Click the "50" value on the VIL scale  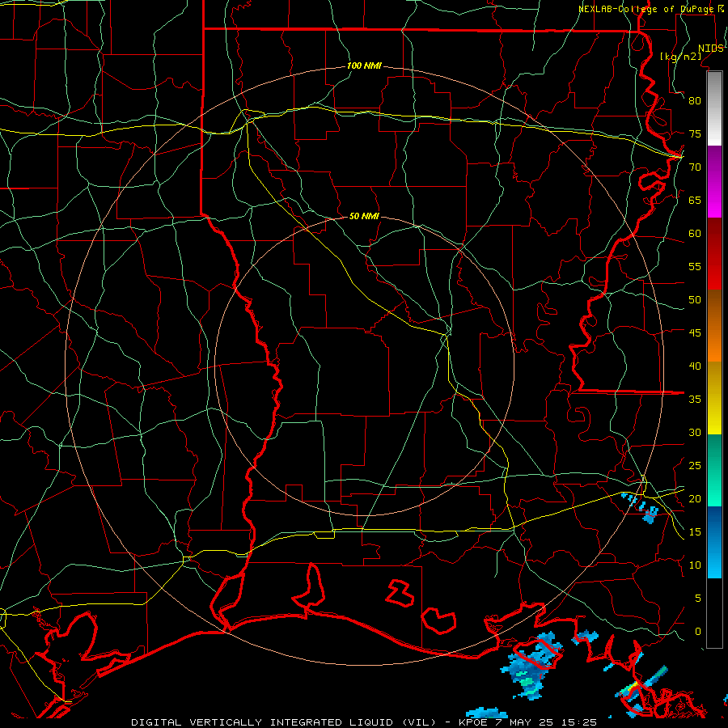(x=695, y=300)
